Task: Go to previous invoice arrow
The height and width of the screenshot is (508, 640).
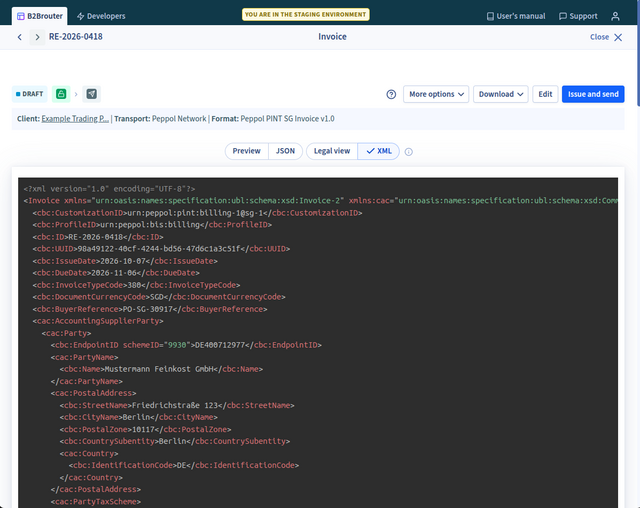Action: [20, 37]
